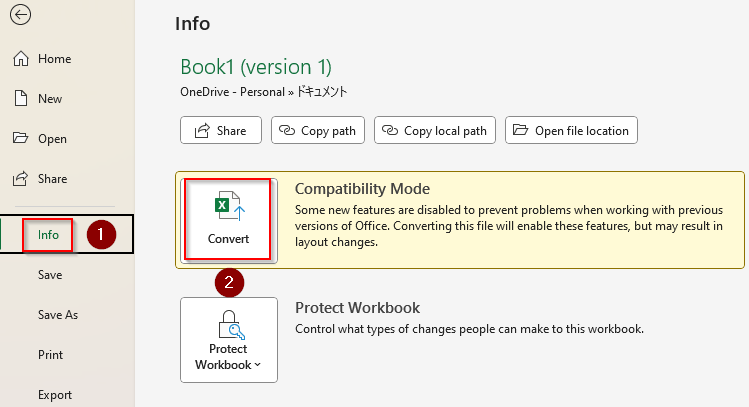Open the Export page

pos(55,395)
